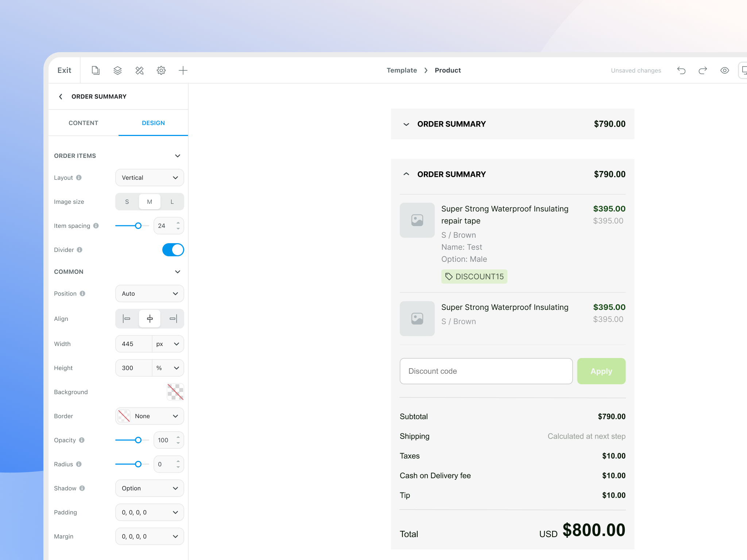The height and width of the screenshot is (560, 747).
Task: Switch to the Design tab
Action: click(x=153, y=123)
